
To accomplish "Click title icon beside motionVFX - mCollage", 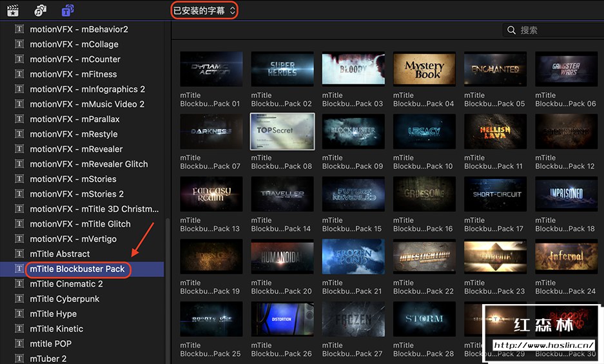I will [19, 44].
